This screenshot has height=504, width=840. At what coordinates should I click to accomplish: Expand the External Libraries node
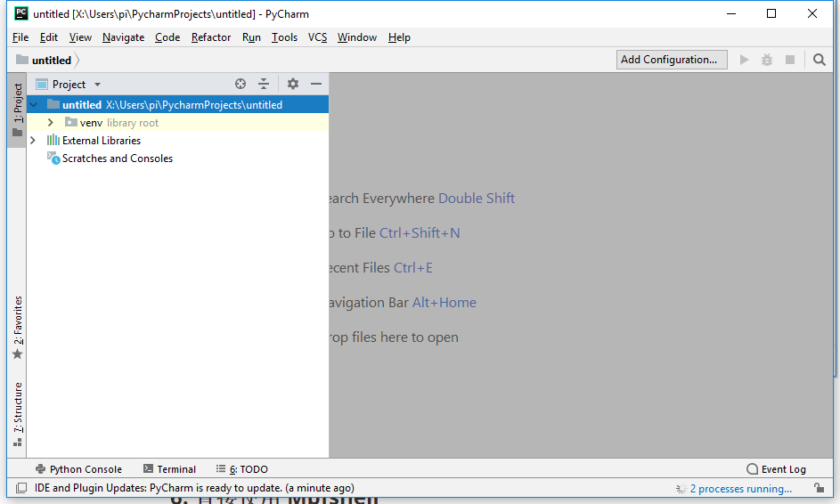[x=33, y=141]
